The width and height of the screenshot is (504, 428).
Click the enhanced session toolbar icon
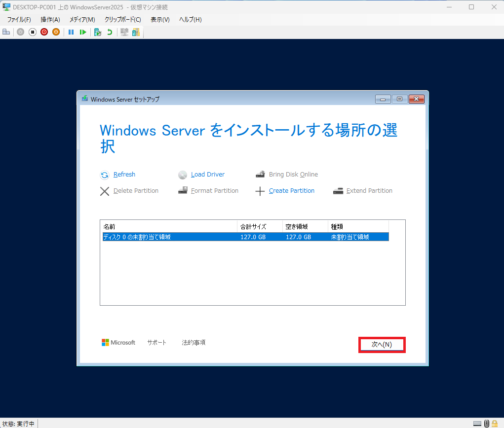tap(124, 32)
